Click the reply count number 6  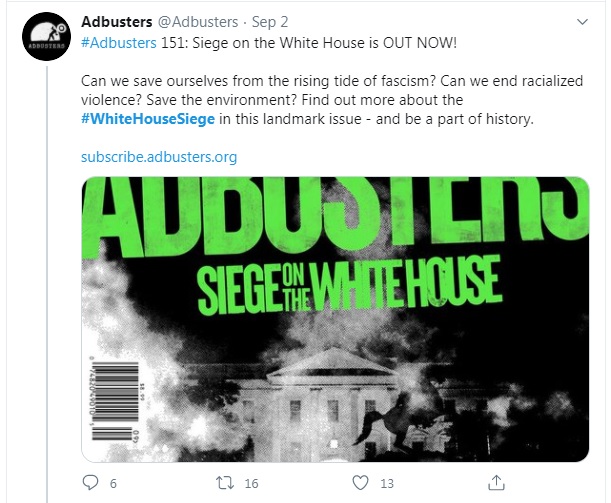tap(113, 484)
